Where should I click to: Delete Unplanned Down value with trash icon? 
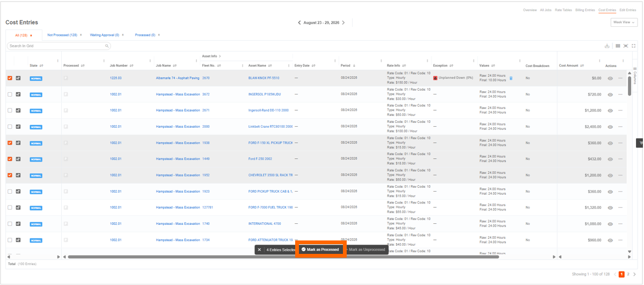511,78
